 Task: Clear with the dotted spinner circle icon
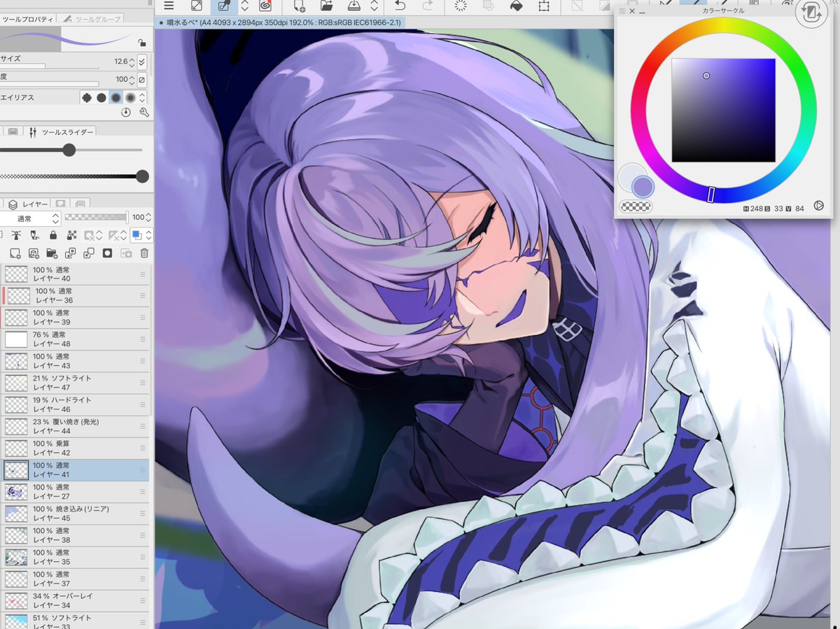461,6
